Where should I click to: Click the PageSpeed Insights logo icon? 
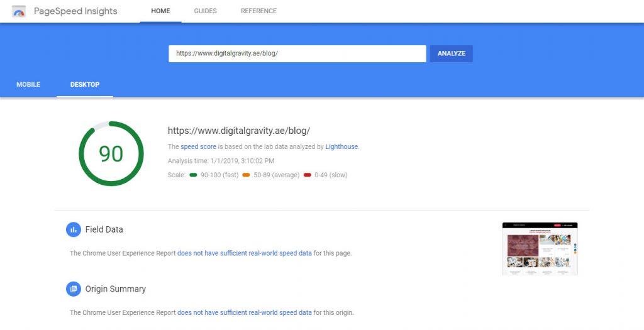[19, 11]
